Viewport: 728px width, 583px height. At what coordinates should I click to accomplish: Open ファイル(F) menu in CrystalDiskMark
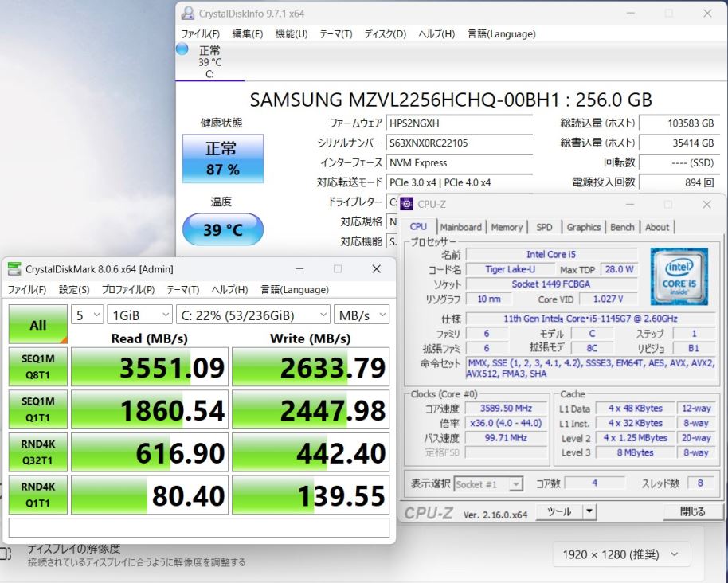(x=27, y=290)
